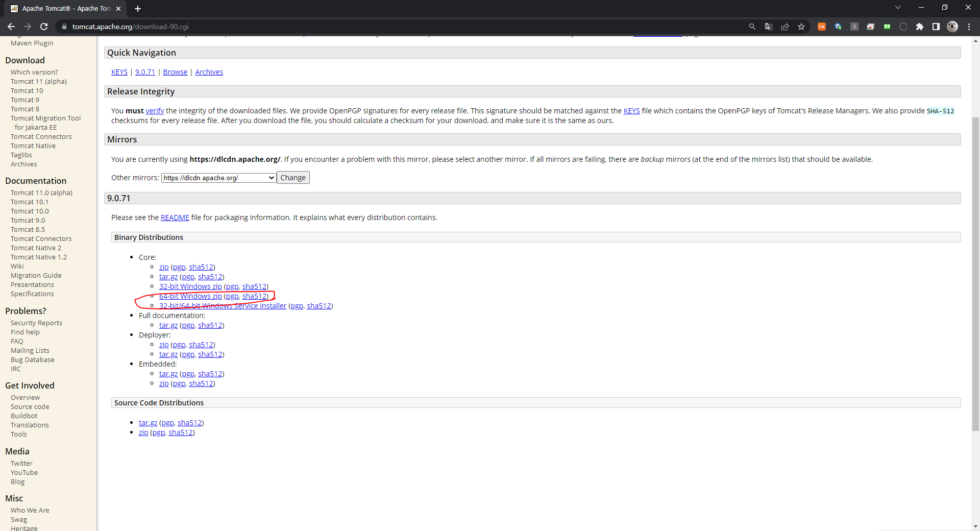Open Source code under Get Involved

(30, 406)
